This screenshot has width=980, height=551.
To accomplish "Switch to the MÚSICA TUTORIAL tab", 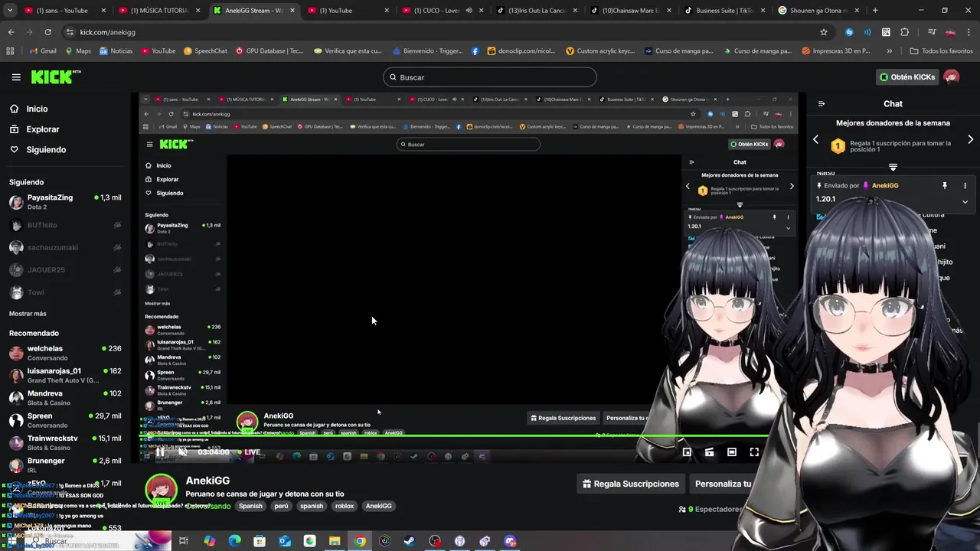I will point(159,11).
